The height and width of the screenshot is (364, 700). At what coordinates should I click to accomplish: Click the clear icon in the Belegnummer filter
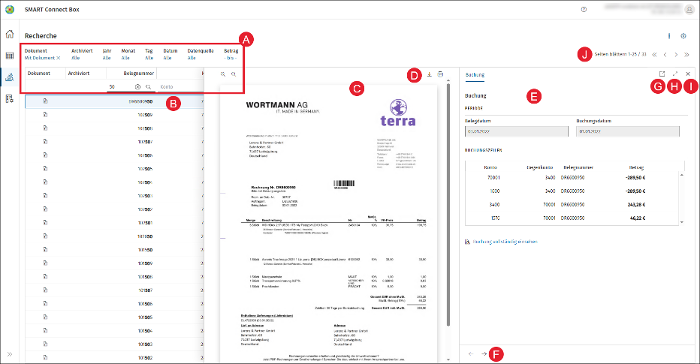138,87
